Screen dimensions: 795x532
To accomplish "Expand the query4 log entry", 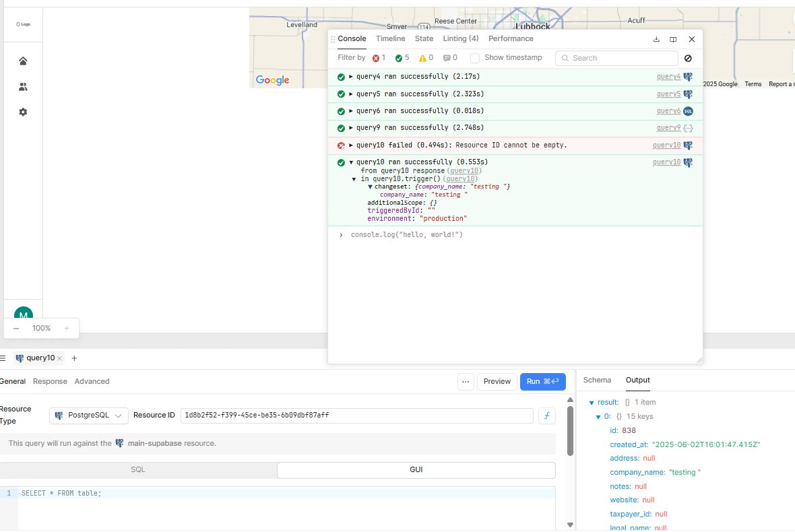I will (x=351, y=76).
